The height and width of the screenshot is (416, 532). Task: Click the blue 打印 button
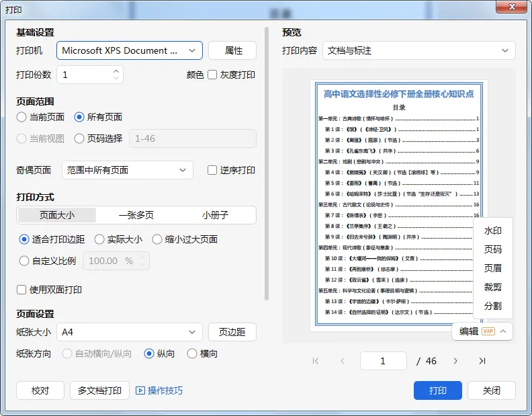438,390
